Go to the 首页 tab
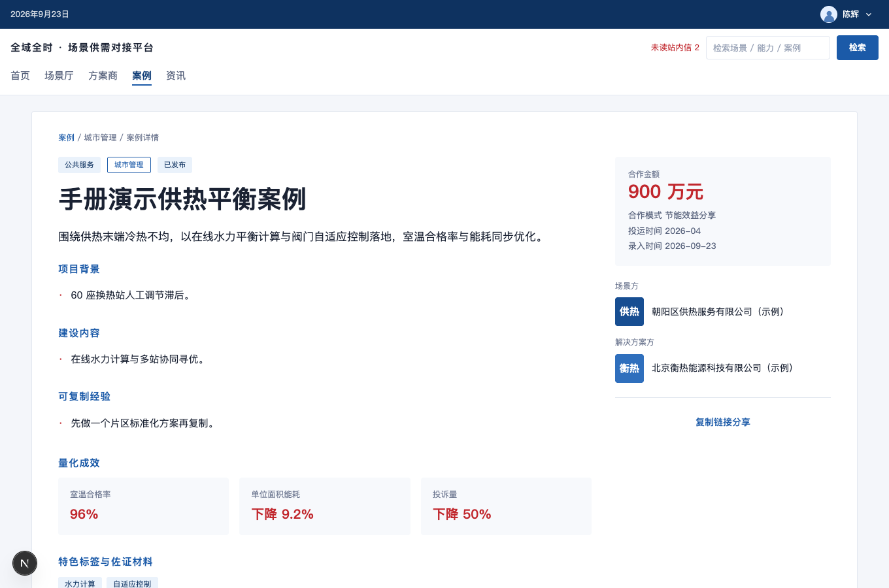Viewport: 889px width, 588px height. point(20,76)
